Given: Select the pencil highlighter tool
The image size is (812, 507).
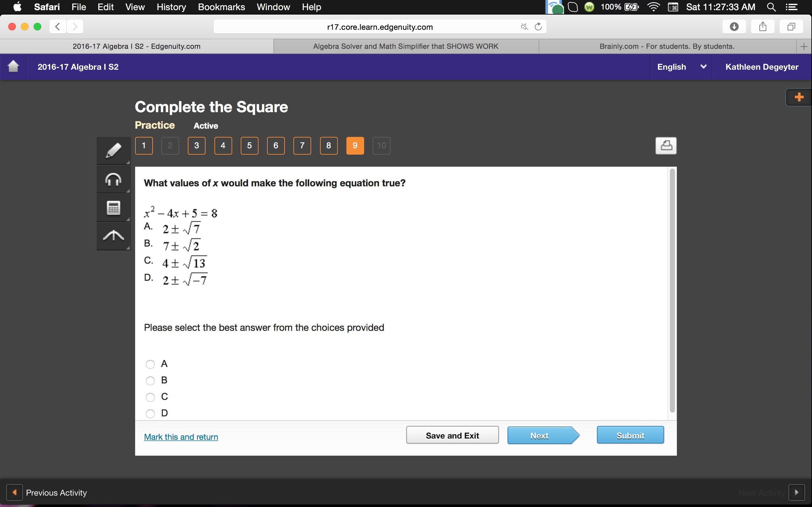Looking at the screenshot, I should [x=114, y=150].
